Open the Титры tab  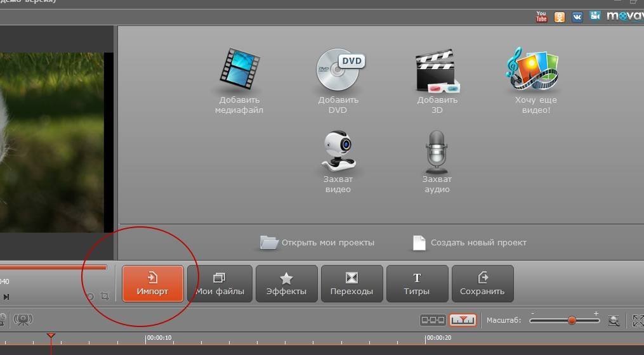[x=417, y=283]
